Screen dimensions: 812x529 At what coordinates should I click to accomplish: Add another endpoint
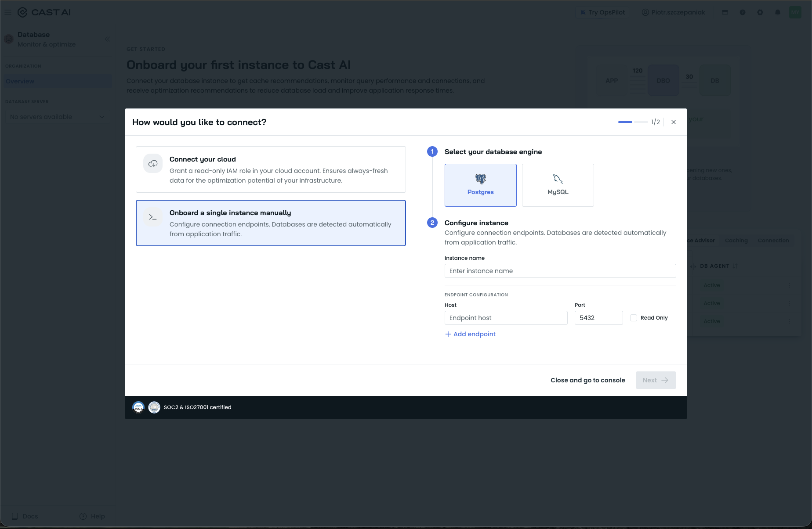(470, 334)
